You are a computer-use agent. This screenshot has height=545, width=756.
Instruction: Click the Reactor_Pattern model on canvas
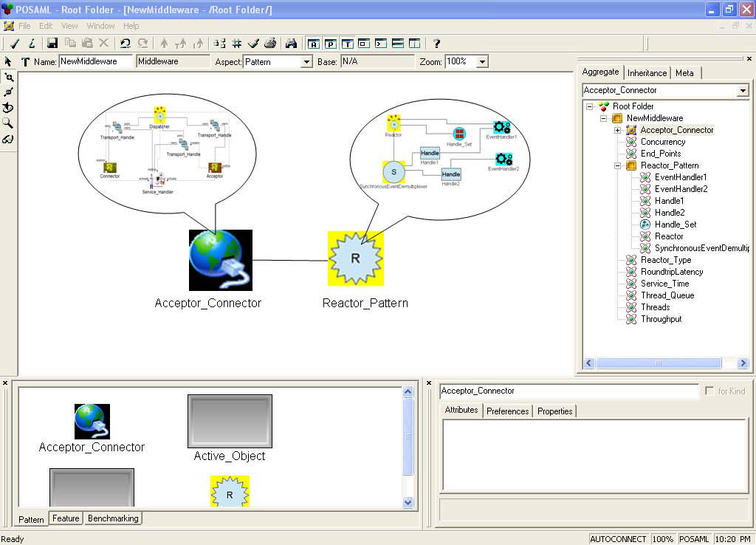click(x=356, y=258)
